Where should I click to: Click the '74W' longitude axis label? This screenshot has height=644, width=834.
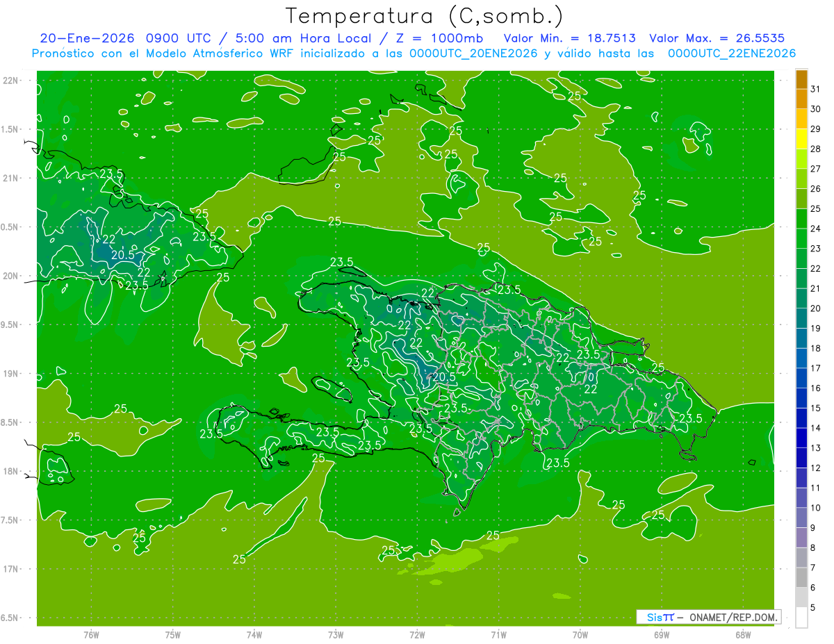click(x=254, y=635)
